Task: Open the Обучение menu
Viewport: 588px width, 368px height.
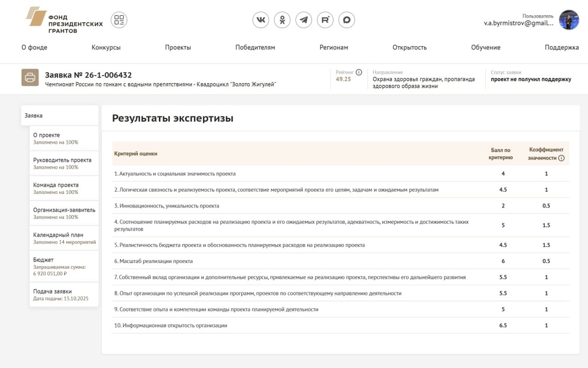Action: pyautogui.click(x=486, y=48)
